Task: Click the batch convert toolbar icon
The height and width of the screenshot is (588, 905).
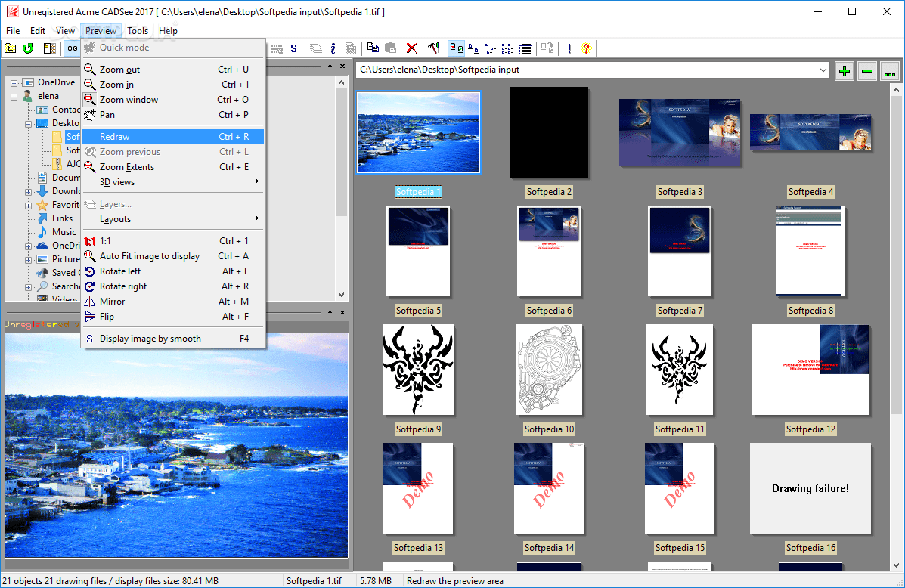Action: [x=547, y=48]
